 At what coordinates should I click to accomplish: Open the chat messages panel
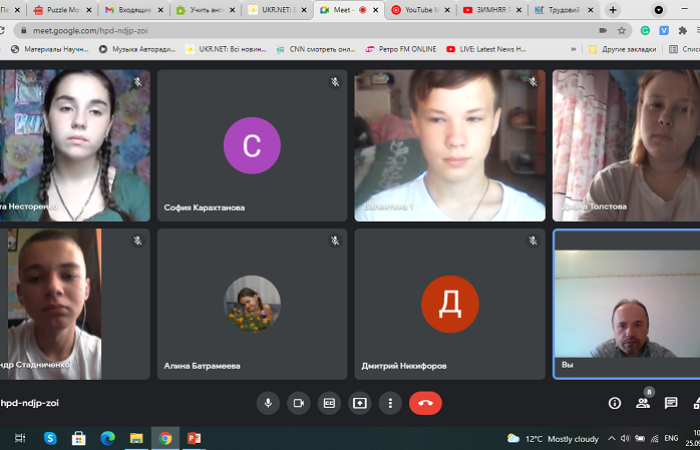point(671,403)
